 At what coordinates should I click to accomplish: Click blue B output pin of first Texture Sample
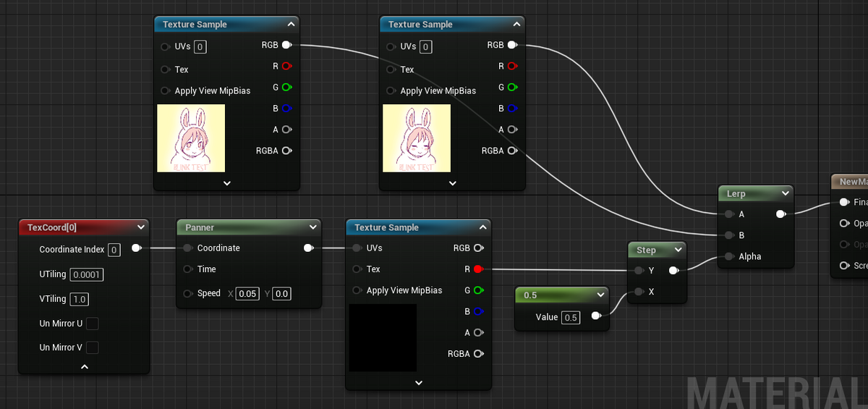[286, 109]
